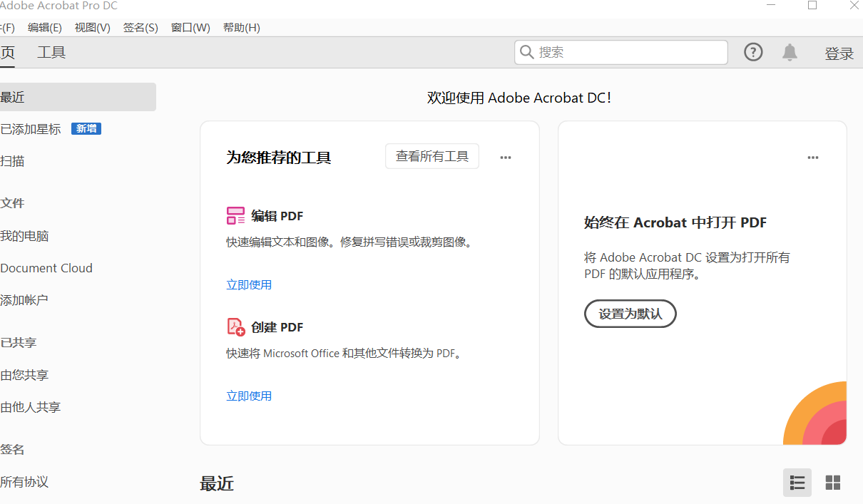Click the 设置为默认 button

(x=630, y=314)
